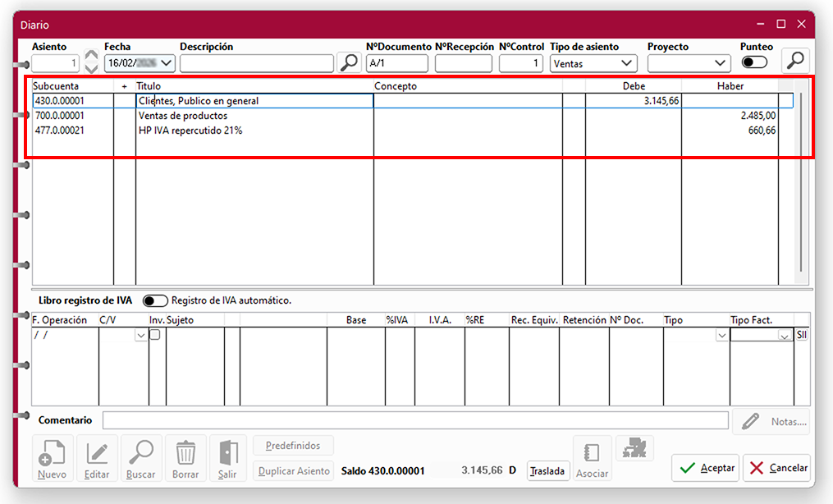Click the Aceptar button
833x504 pixels.
705,468
